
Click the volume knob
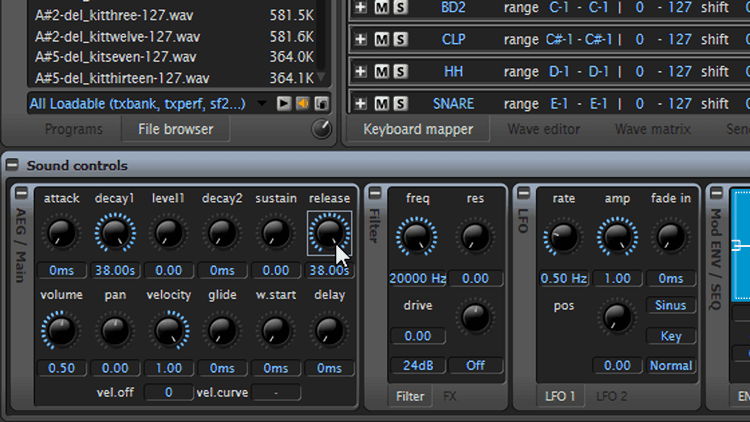coord(61,330)
